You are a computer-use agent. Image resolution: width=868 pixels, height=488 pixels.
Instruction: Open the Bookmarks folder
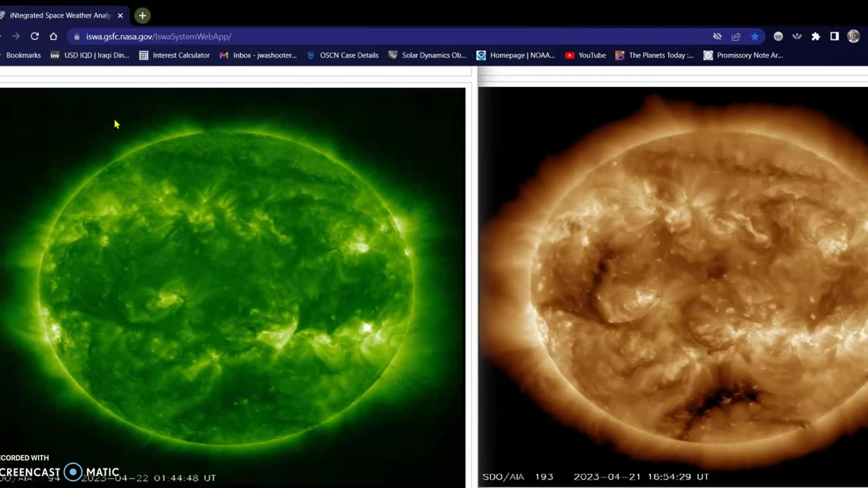tap(22, 56)
